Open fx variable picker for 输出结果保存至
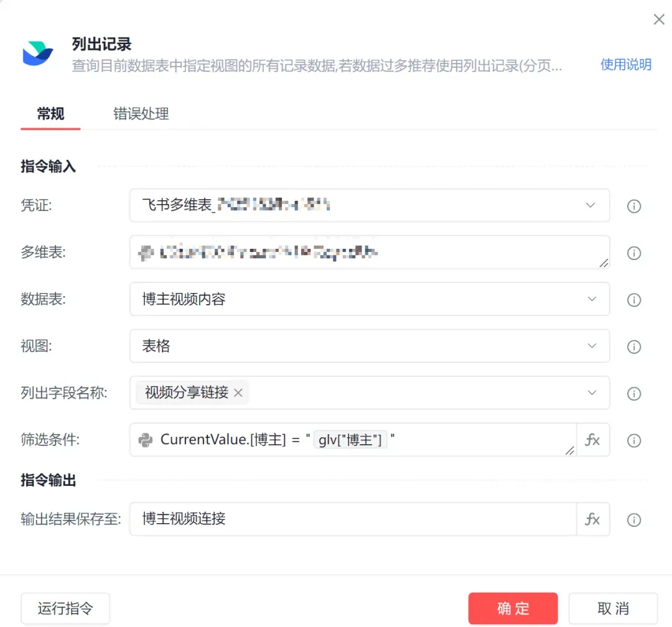 tap(592, 519)
